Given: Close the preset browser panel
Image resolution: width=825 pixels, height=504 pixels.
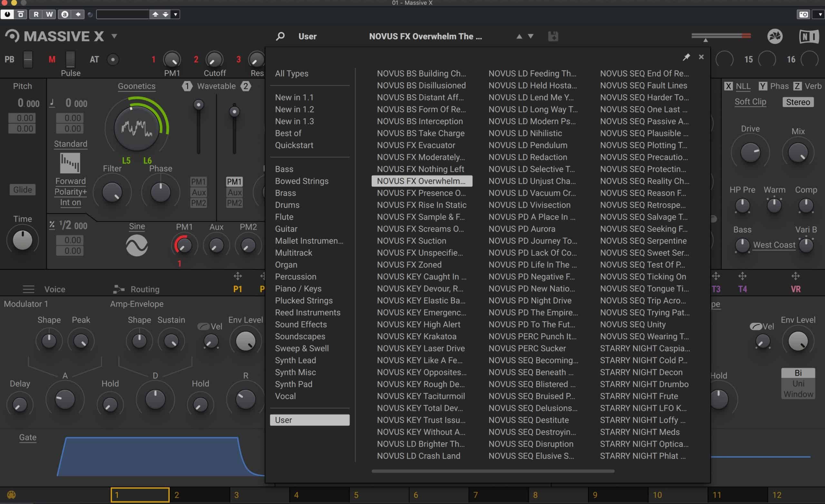Looking at the screenshot, I should [701, 57].
